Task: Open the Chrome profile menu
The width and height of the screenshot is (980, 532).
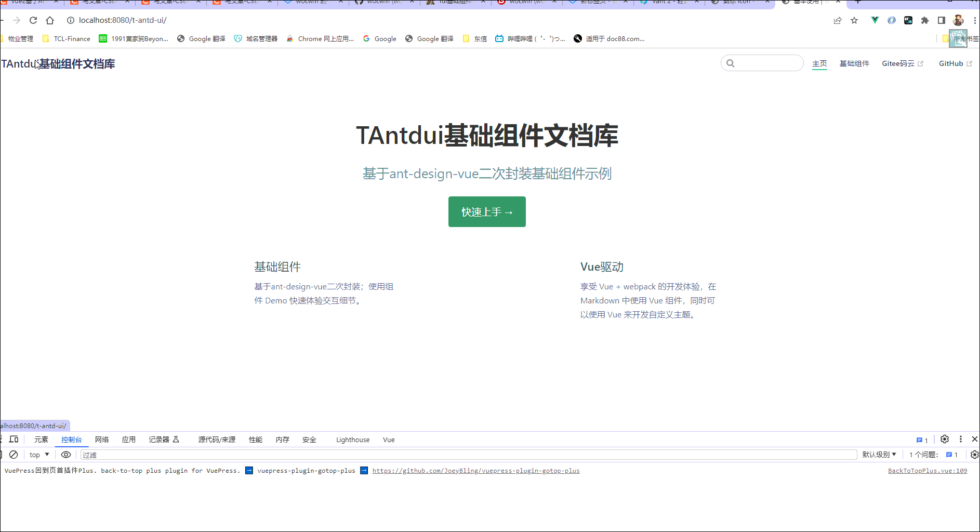Action: 958,20
